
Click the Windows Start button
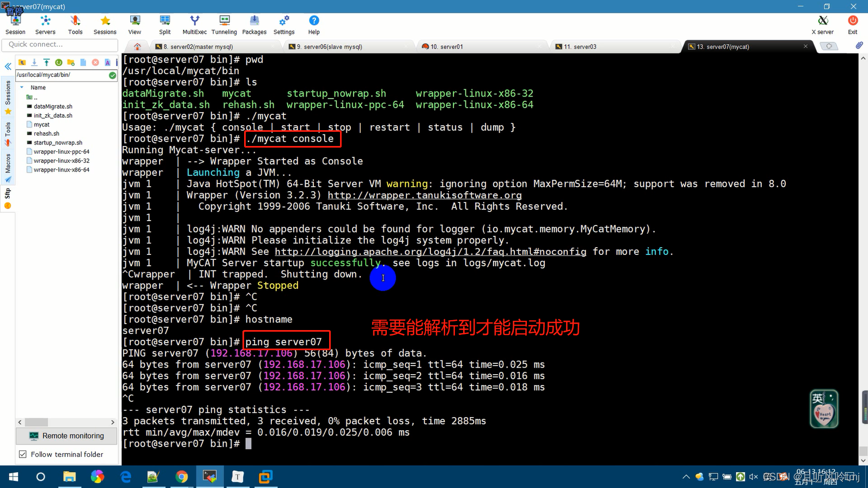(x=14, y=477)
